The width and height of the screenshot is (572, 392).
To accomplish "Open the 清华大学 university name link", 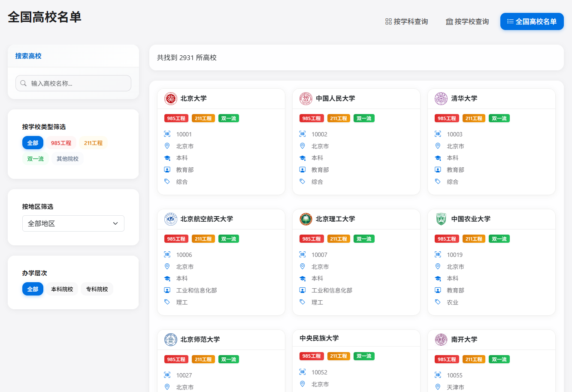I will (464, 99).
